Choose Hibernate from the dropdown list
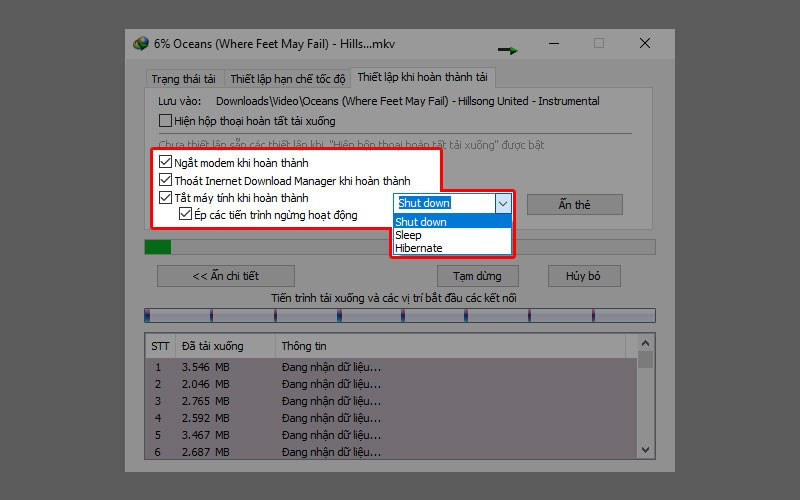 (453, 248)
